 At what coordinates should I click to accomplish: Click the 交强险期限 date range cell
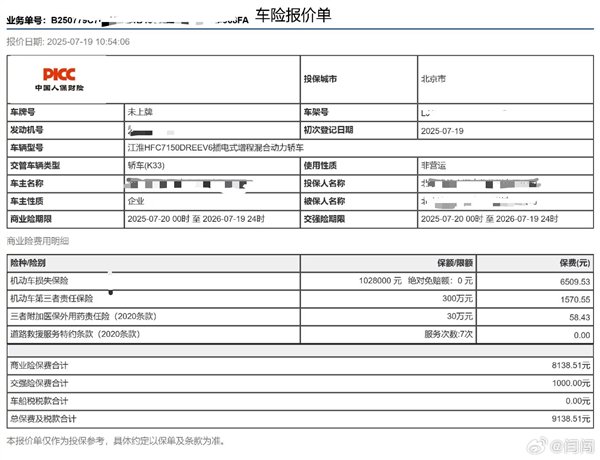[x=505, y=219]
